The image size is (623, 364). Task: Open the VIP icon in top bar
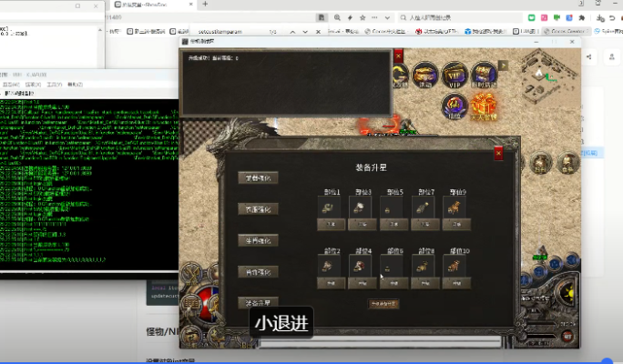click(455, 76)
